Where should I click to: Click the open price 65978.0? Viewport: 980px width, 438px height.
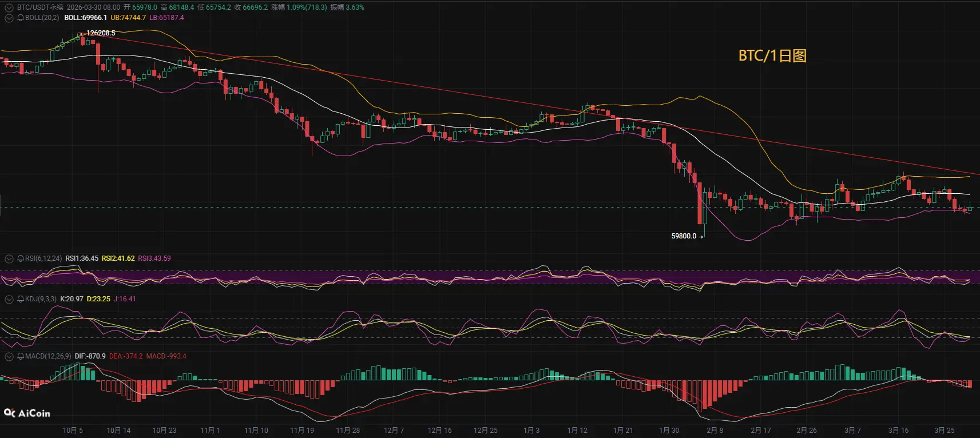coord(144,7)
